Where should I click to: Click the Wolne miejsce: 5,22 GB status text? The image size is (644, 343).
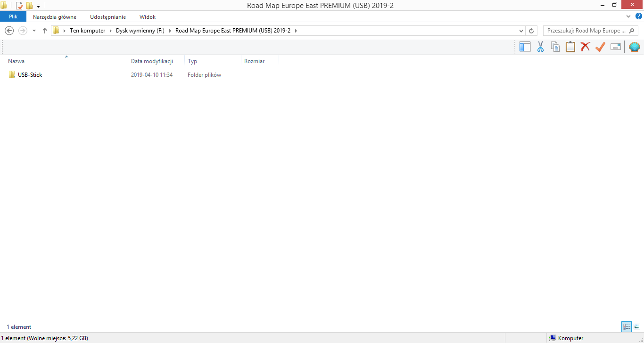(58, 338)
